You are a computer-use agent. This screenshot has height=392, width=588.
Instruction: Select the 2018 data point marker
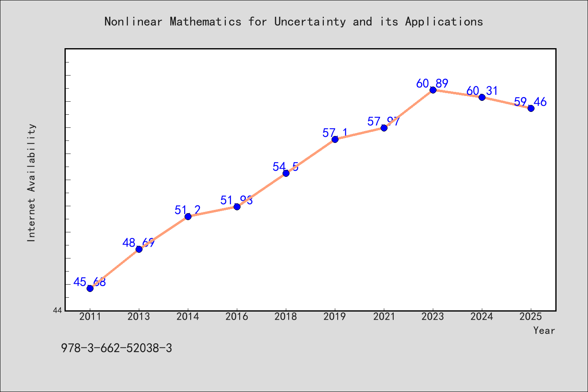[x=286, y=173]
